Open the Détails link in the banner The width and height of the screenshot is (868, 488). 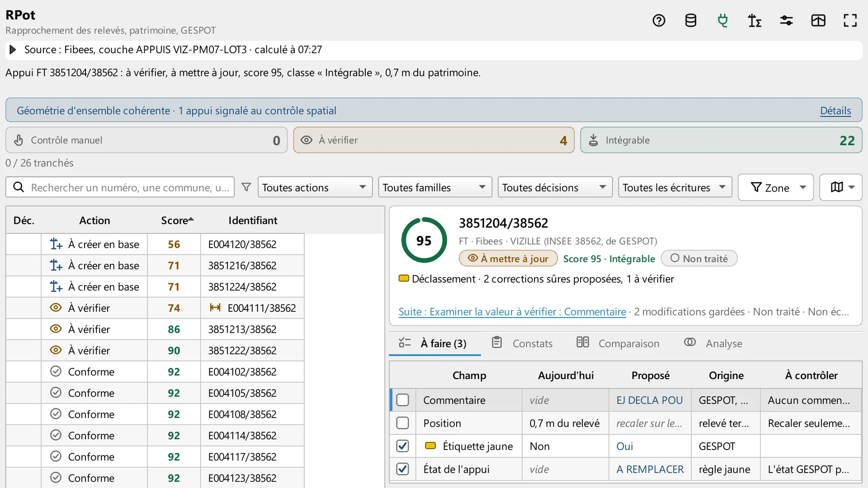pyautogui.click(x=835, y=111)
